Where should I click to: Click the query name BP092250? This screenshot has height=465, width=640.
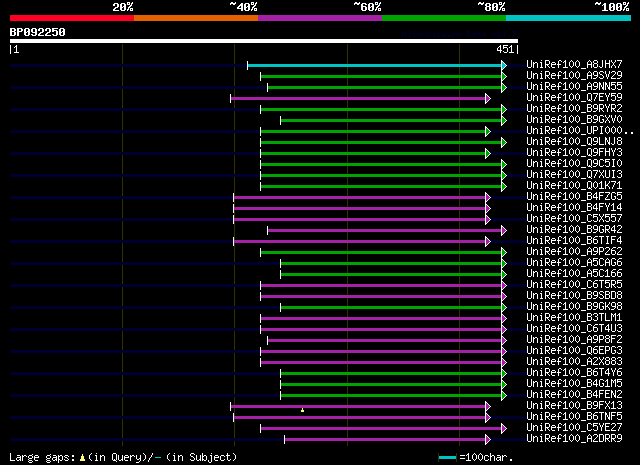(x=38, y=32)
